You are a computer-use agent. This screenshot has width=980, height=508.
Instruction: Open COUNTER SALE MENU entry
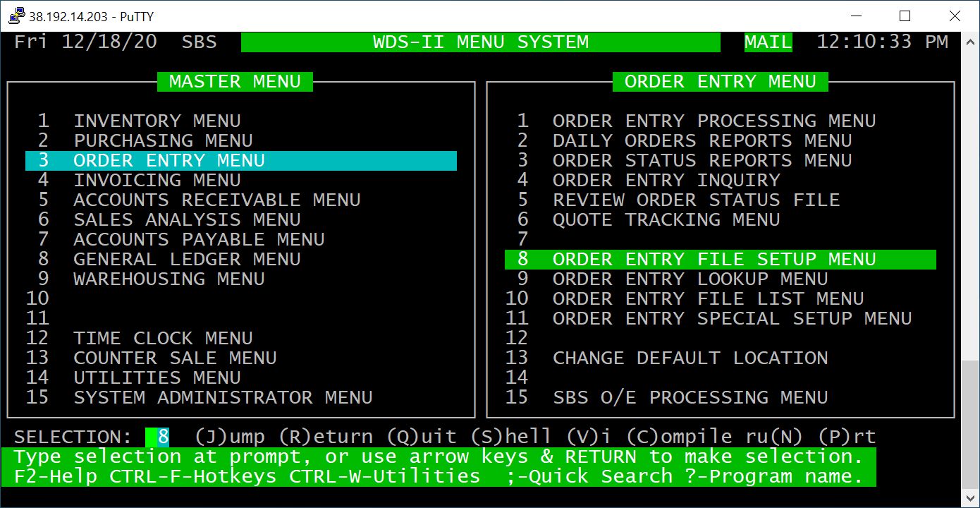point(175,358)
